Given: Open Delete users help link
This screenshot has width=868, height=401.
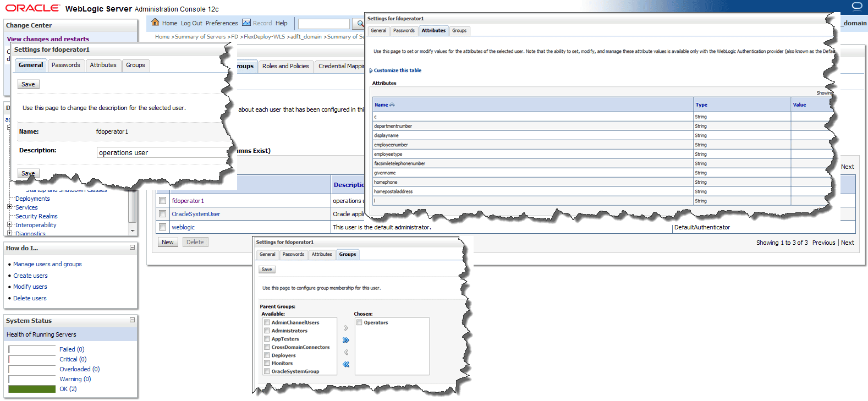Looking at the screenshot, I should (30, 298).
